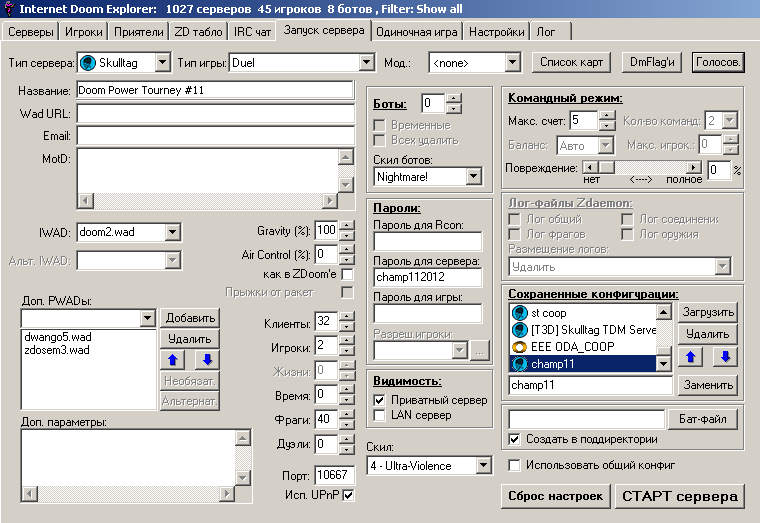Image resolution: width=760 pixels, height=523 pixels.
Task: Click the СТАРТ сервера button
Action: pyautogui.click(x=680, y=496)
